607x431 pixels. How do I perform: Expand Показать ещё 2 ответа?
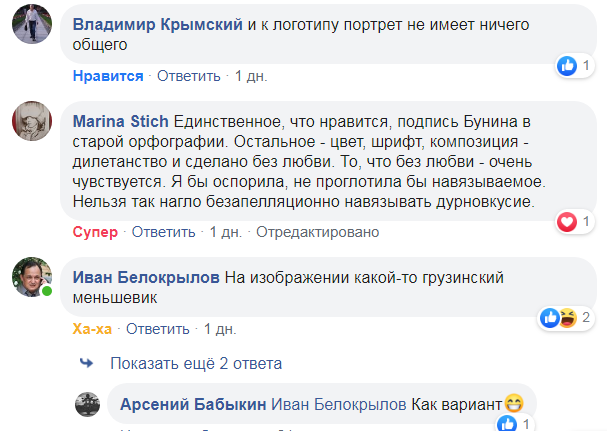point(196,363)
